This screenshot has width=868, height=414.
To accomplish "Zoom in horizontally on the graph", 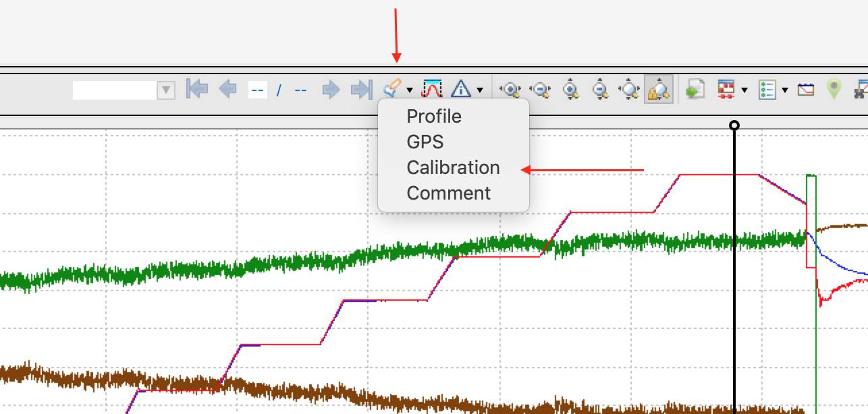I will (x=510, y=89).
